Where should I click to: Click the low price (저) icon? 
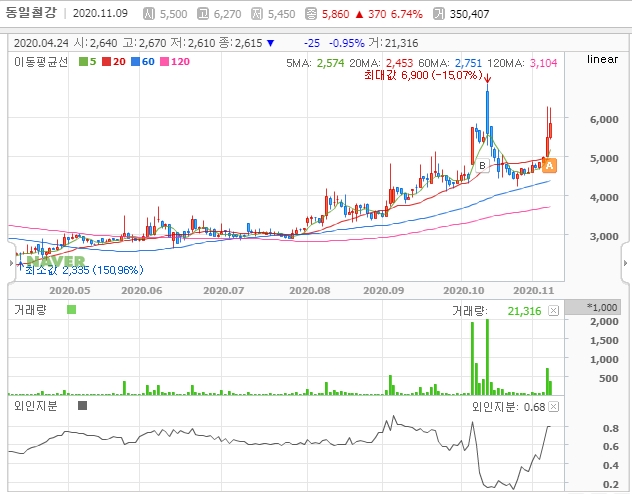(257, 14)
